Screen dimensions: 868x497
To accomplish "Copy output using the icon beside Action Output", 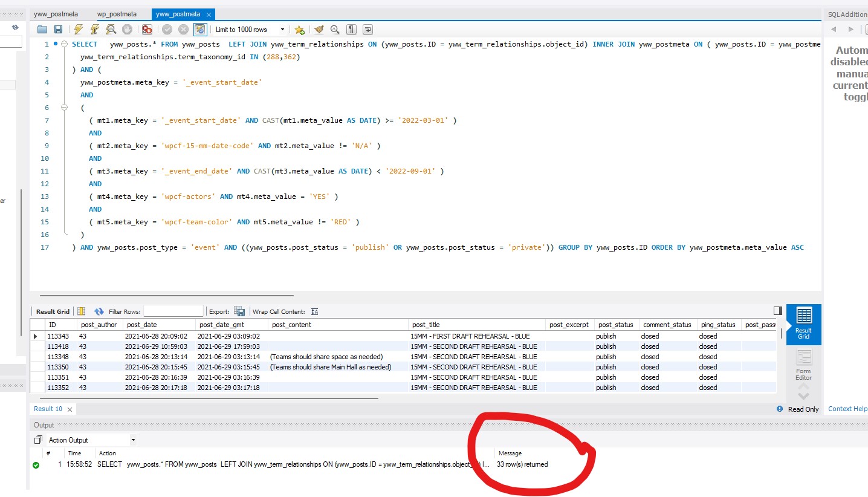I will (x=38, y=440).
